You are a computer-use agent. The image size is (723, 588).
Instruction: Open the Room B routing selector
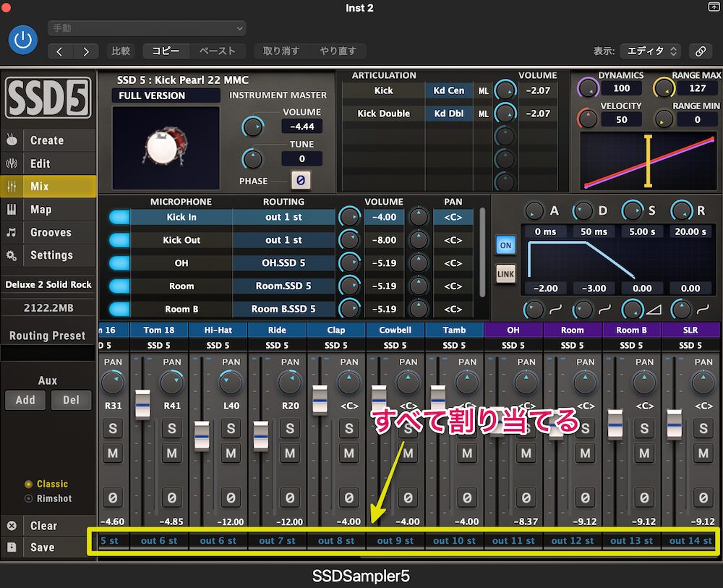(x=283, y=309)
